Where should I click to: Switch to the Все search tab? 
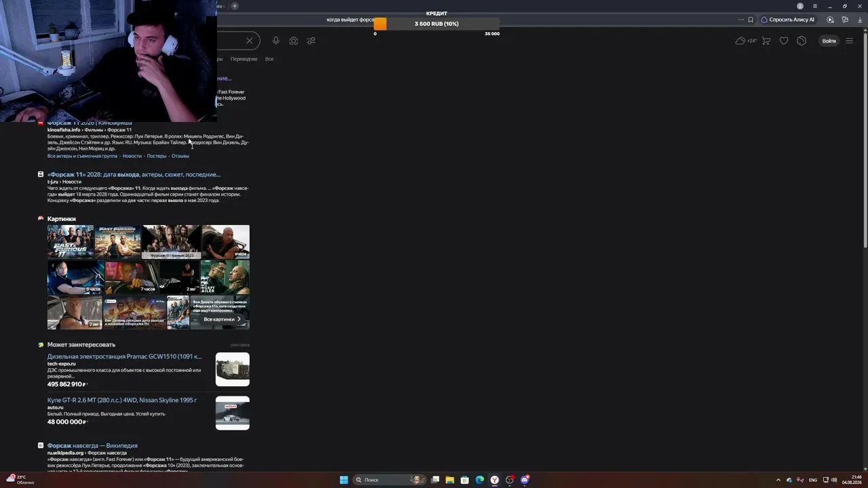click(269, 59)
